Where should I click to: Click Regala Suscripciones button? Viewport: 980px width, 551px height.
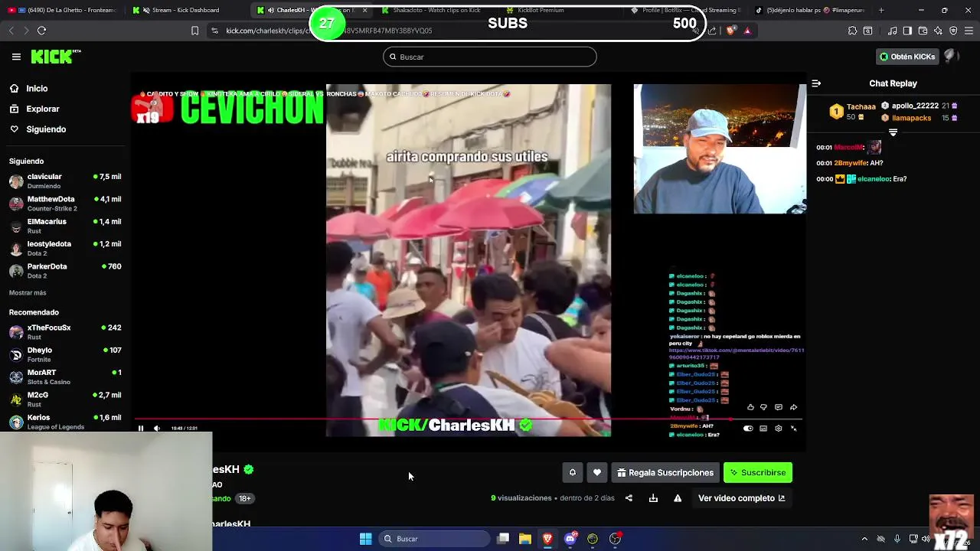(665, 473)
